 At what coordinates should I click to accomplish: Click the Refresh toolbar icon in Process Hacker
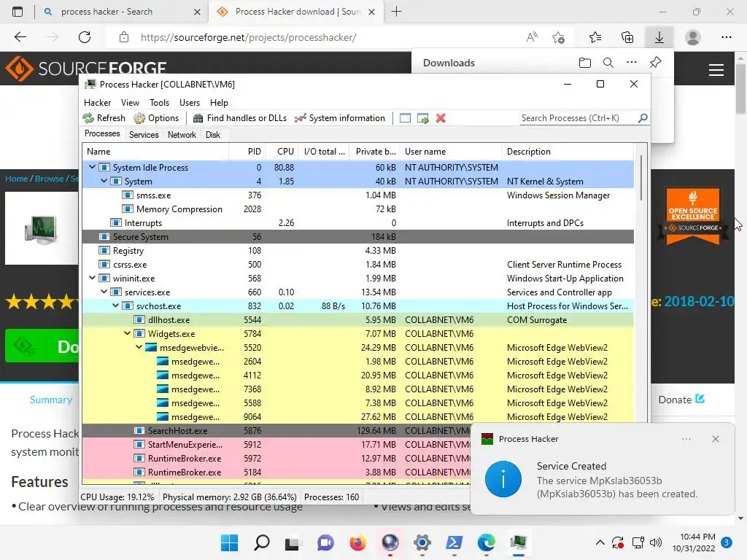pos(88,118)
